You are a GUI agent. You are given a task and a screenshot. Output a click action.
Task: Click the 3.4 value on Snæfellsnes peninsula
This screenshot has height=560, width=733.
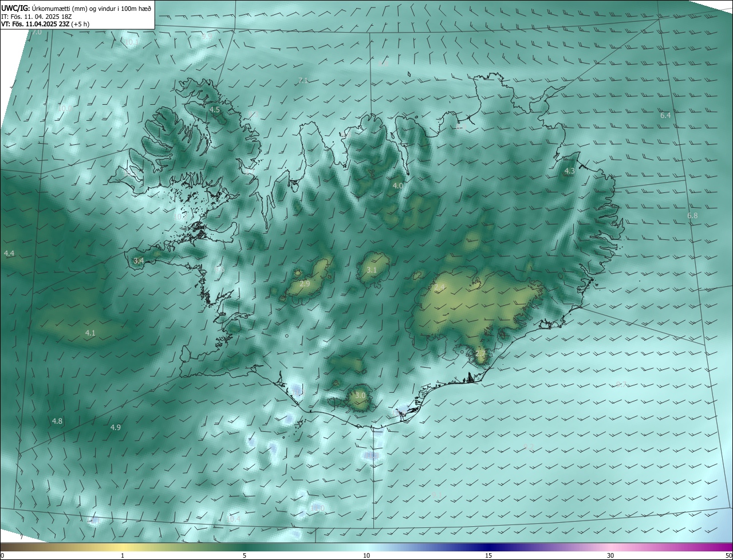[139, 261]
